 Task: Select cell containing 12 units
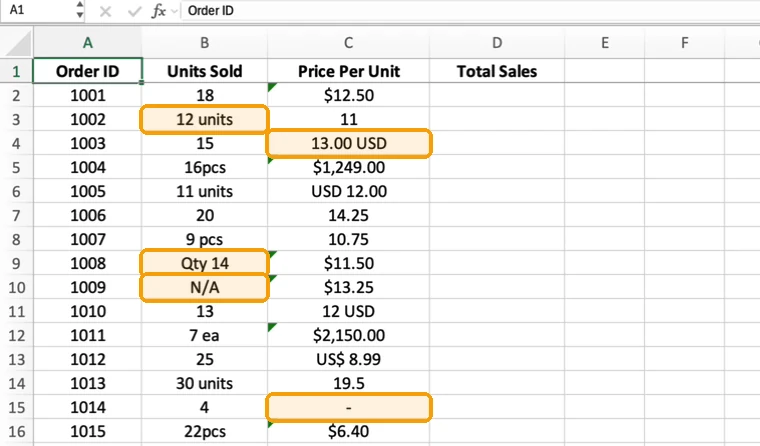205,119
